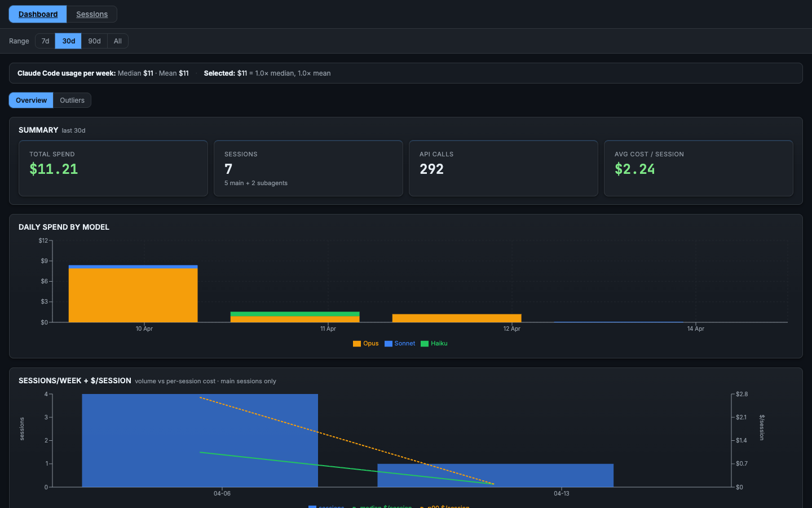Click the Total Spend $11.21 value
The height and width of the screenshot is (508, 812).
click(x=54, y=169)
